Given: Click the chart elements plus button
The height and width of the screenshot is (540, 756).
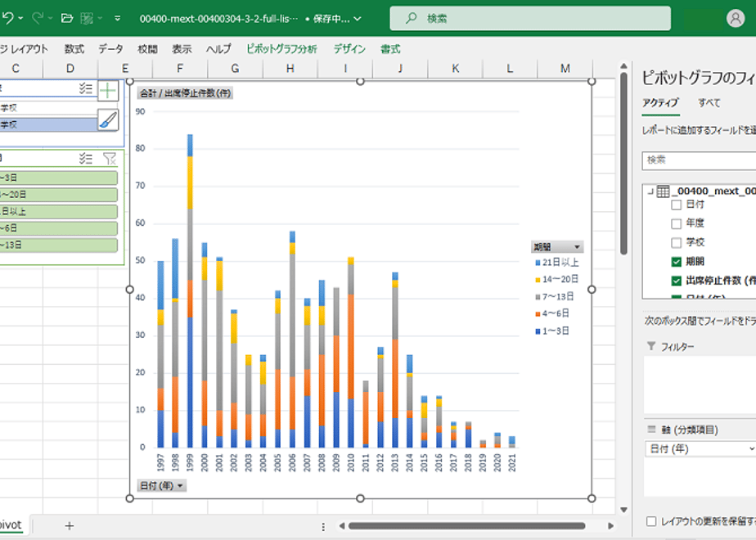Looking at the screenshot, I should pos(108,90).
